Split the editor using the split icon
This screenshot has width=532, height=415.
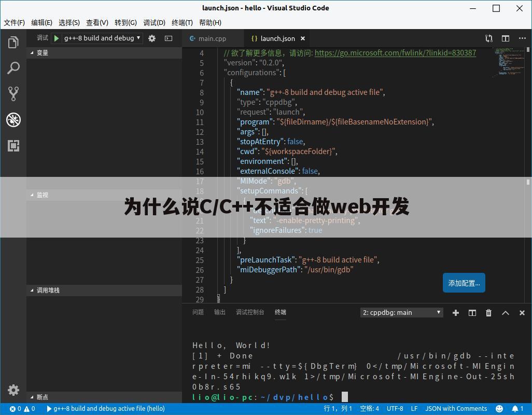[506, 38]
